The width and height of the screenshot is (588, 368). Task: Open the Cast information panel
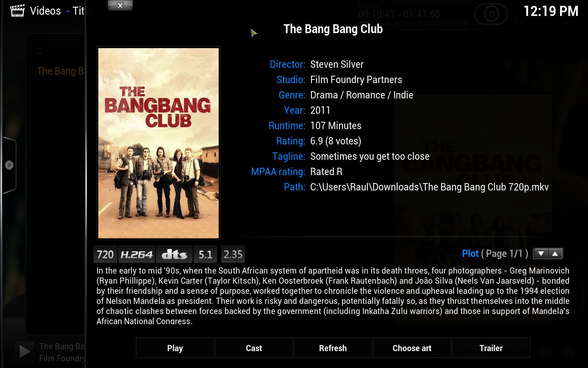point(254,348)
